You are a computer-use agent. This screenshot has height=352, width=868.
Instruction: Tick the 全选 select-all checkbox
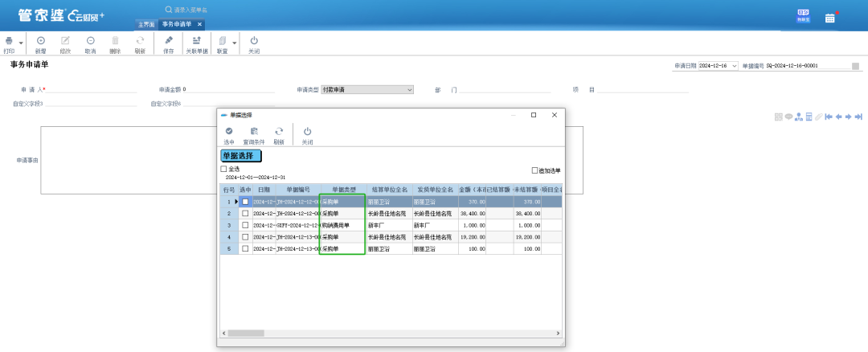click(x=224, y=170)
